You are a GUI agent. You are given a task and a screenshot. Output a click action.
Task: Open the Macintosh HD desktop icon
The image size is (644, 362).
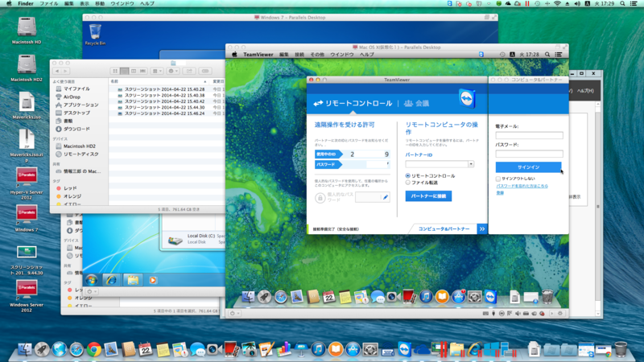[x=27, y=30]
